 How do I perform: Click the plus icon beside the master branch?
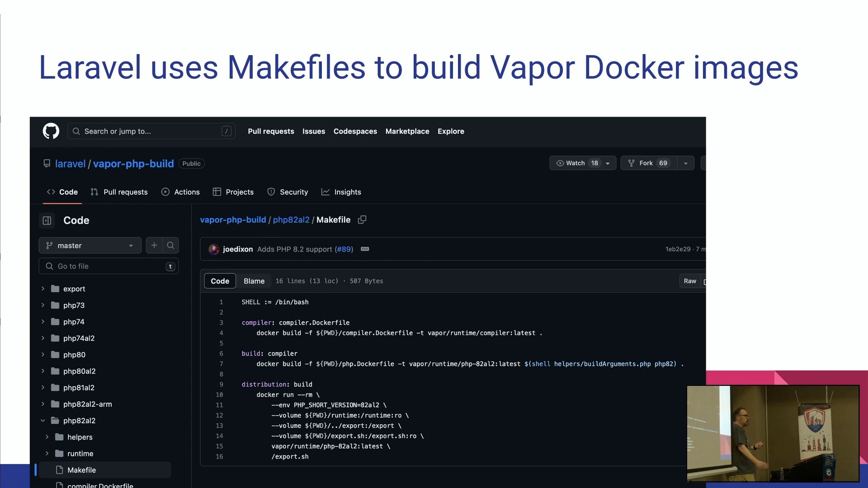point(154,245)
